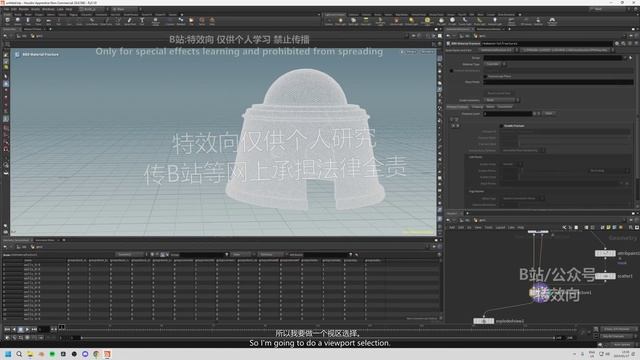Select the Spray Paint shelf tool
The image size is (640, 360).
130,21
